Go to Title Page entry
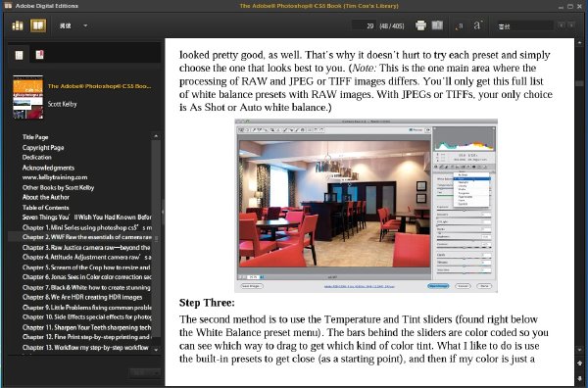 35,137
